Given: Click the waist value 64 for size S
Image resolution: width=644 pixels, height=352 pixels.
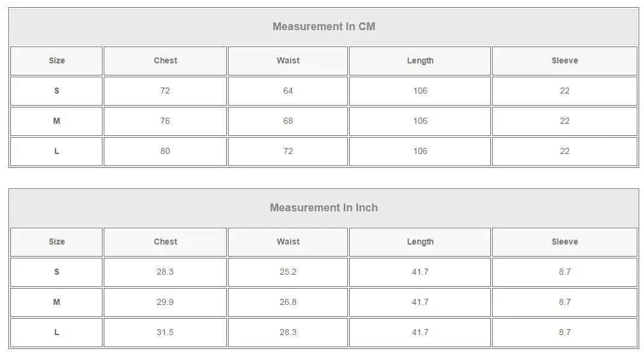Looking at the screenshot, I should coord(288,91).
